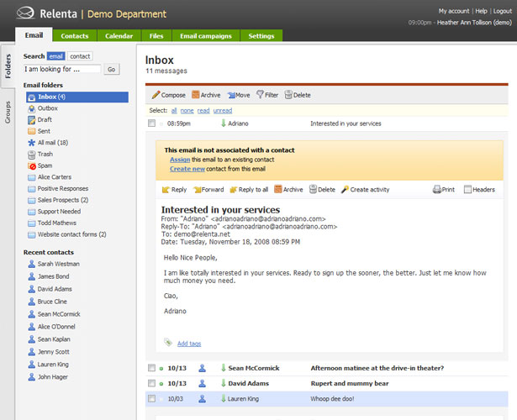517x420 pixels.
Task: Click the Sent folder icon
Action: pos(32,131)
